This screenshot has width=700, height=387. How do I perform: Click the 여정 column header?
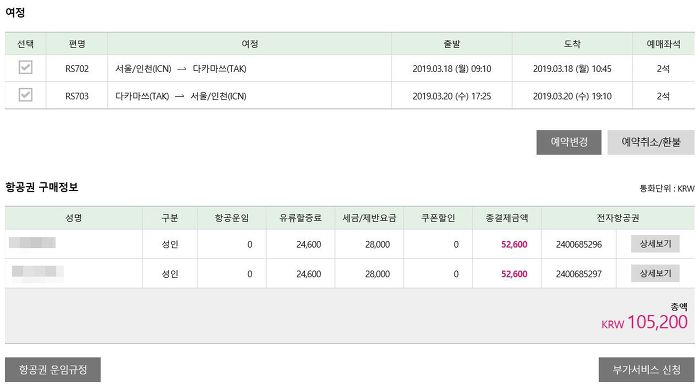coord(250,44)
